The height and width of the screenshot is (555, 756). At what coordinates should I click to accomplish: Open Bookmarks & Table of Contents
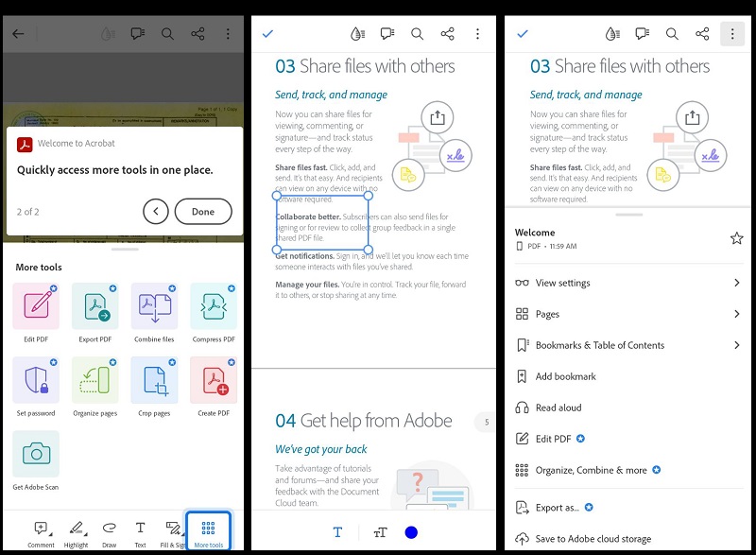click(628, 345)
